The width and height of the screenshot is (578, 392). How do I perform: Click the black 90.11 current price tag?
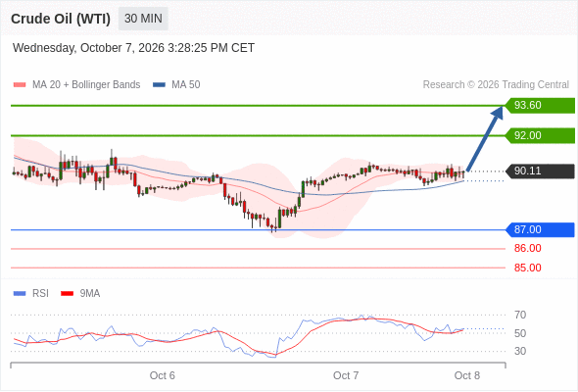tap(540, 171)
